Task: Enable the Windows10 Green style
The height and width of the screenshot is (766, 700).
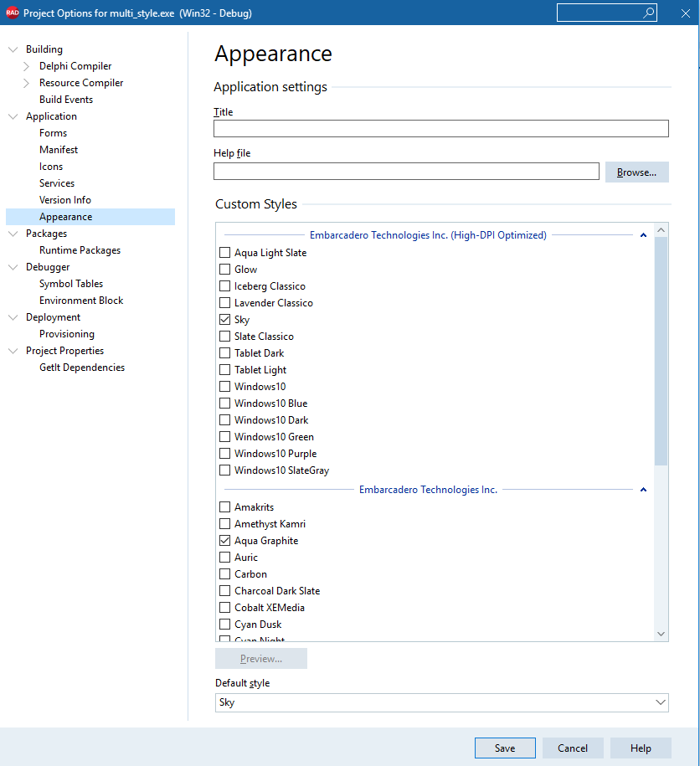Action: (224, 437)
